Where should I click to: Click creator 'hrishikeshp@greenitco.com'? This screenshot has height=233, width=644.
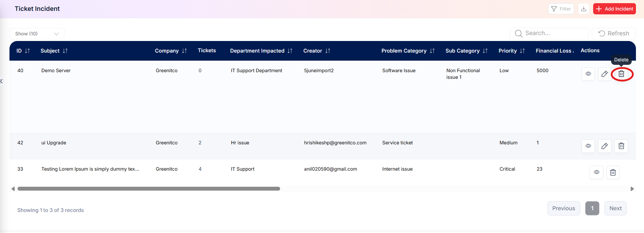point(335,143)
